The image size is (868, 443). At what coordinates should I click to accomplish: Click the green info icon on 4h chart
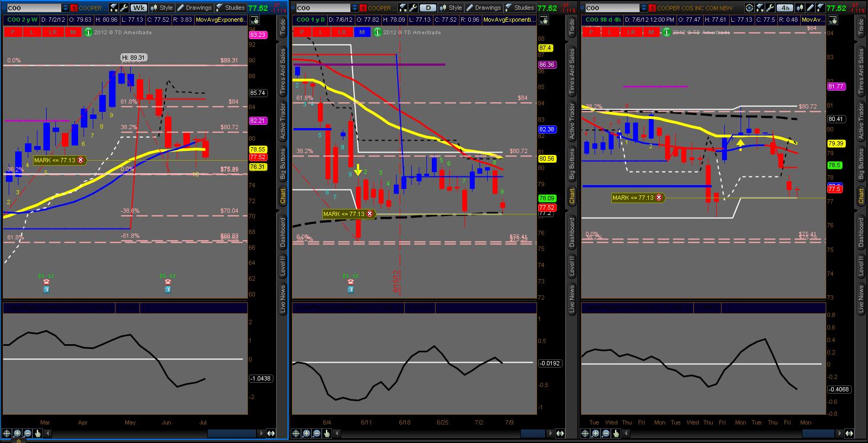pos(667,32)
